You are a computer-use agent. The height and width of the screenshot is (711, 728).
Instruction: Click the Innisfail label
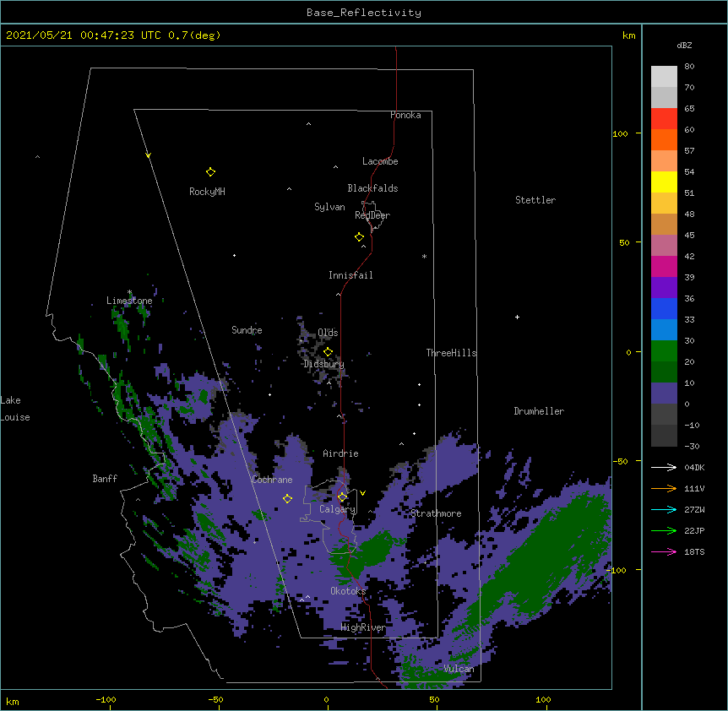(x=350, y=275)
